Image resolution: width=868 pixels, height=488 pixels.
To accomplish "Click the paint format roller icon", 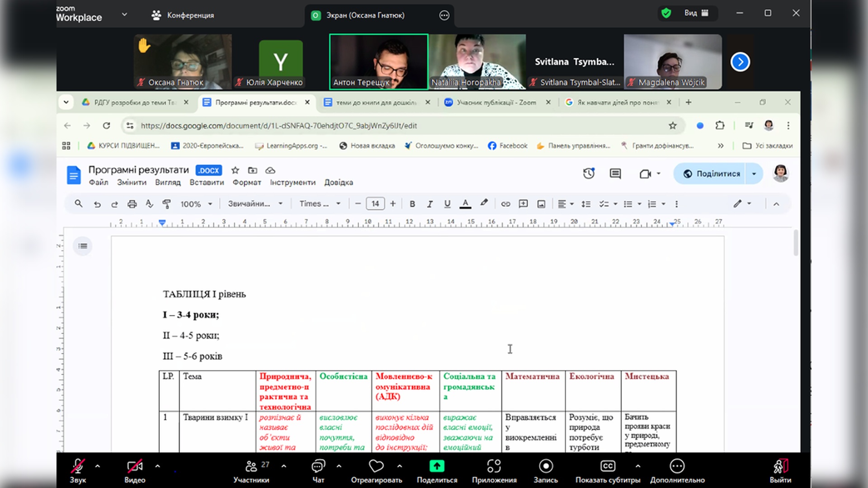I will [166, 204].
